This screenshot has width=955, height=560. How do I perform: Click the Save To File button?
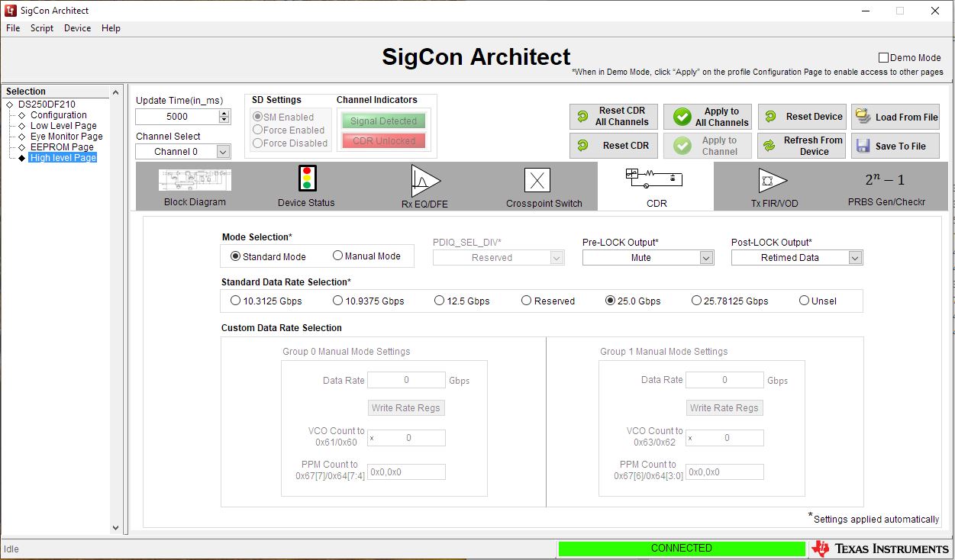[x=895, y=146]
